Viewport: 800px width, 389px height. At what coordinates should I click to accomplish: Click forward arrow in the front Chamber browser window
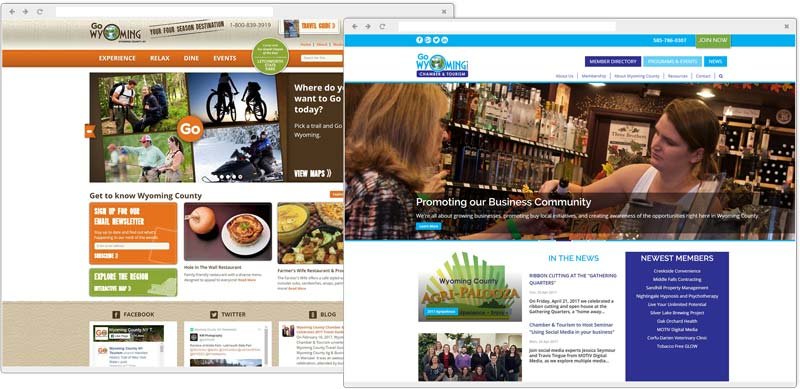tap(368, 27)
